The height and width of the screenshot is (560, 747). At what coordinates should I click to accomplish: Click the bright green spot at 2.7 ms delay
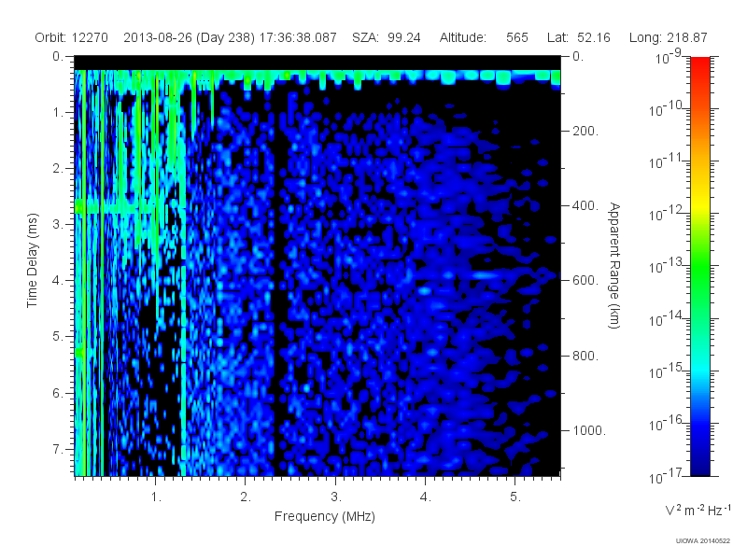(x=79, y=206)
